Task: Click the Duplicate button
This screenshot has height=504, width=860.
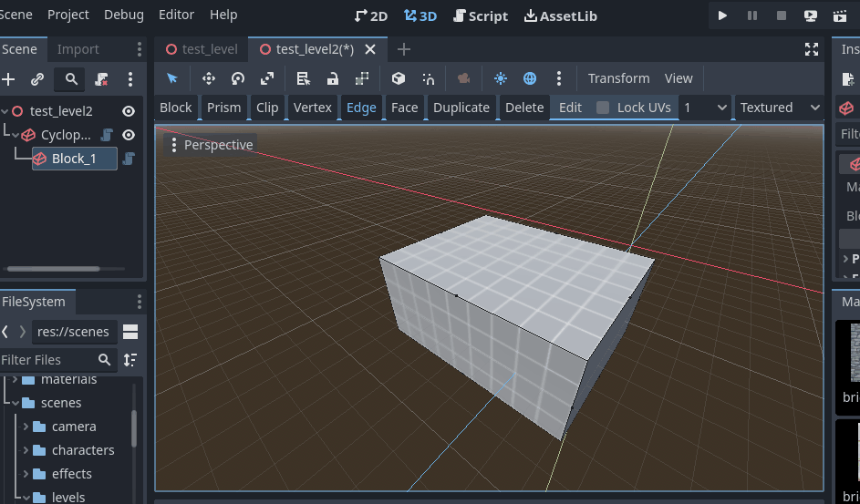Action: click(461, 108)
